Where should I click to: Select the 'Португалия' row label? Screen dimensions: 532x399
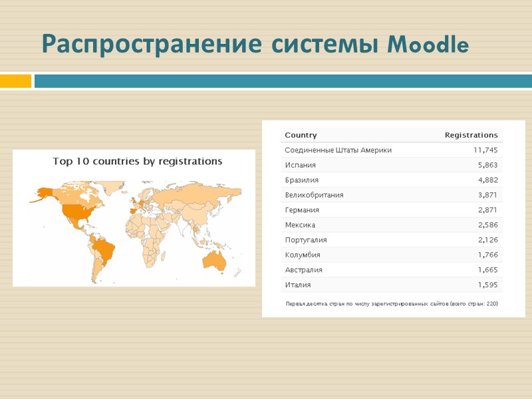306,240
